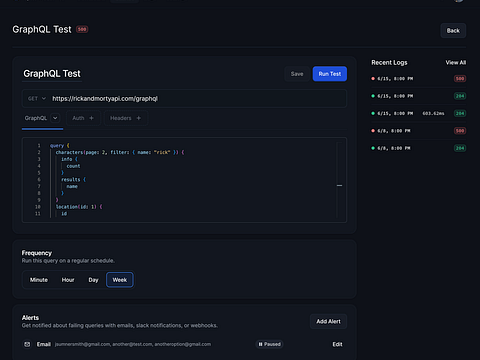The width and height of the screenshot is (480, 360).
Task: Click the request URL input field
Action: 198,98
